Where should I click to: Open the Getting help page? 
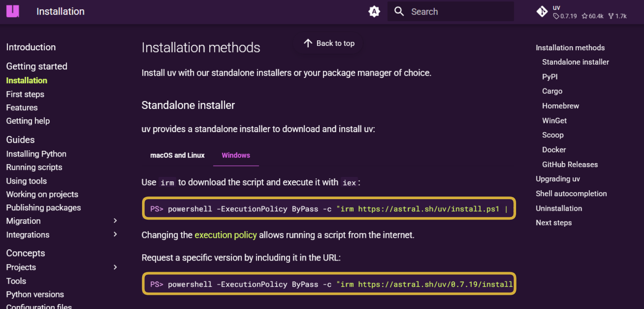coord(28,121)
